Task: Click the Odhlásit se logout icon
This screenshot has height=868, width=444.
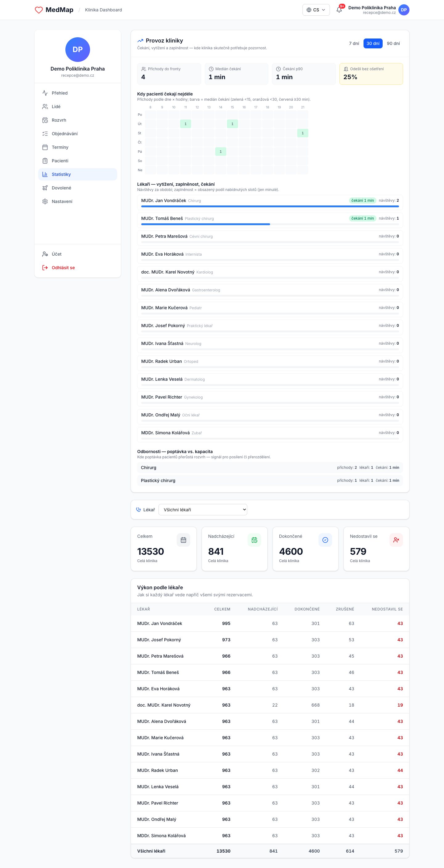Action: (45, 268)
